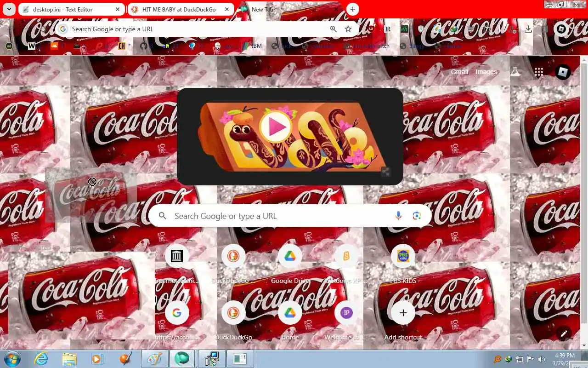Viewport: 588px width, 368px height.
Task: Open the 'Incredible Bitch' bookmark
Action: 366,46
